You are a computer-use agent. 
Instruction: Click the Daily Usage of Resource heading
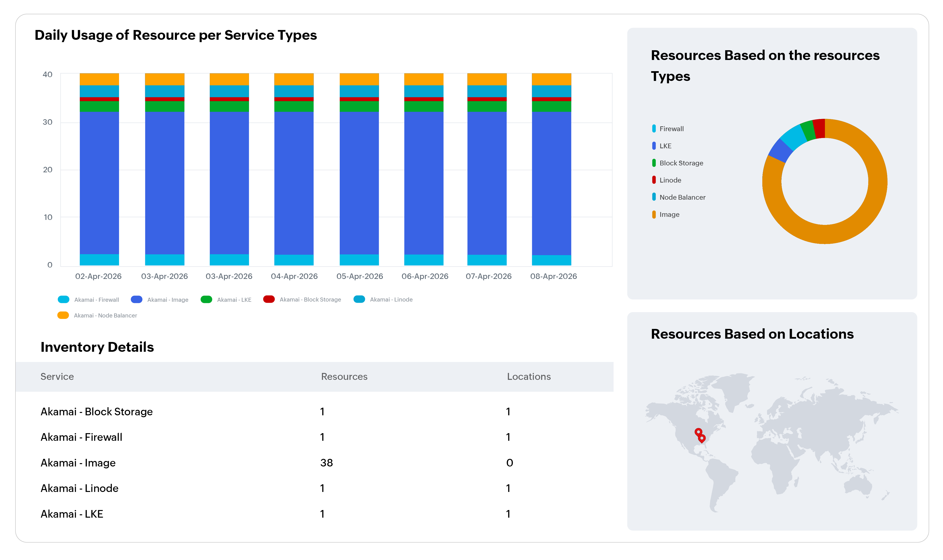tap(175, 35)
